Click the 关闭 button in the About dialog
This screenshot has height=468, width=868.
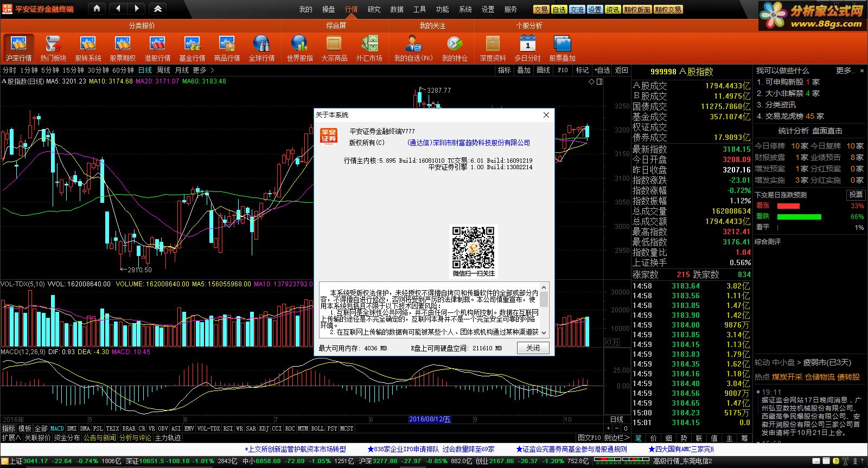pyautogui.click(x=533, y=348)
